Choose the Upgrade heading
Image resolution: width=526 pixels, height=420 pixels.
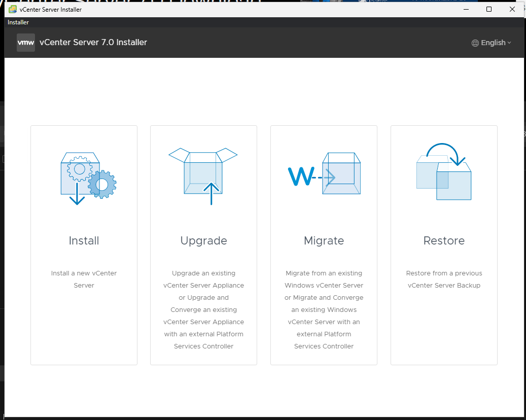tap(203, 240)
